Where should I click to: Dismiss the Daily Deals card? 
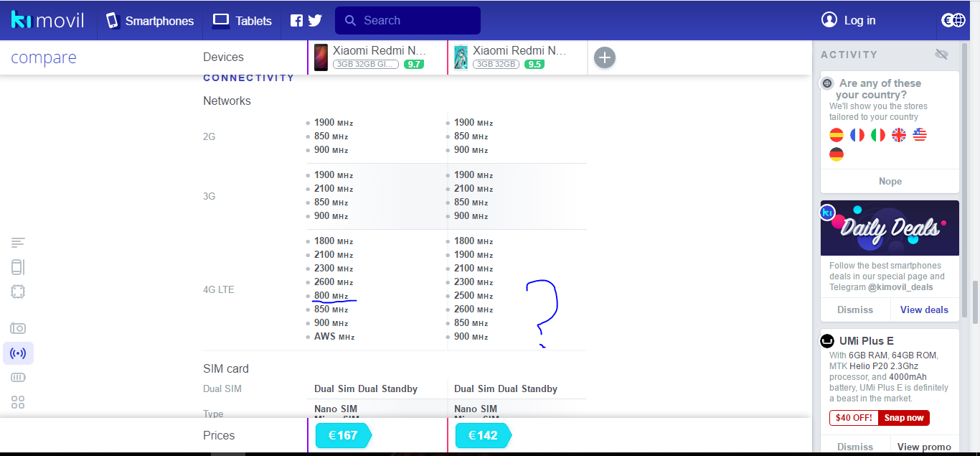(855, 310)
